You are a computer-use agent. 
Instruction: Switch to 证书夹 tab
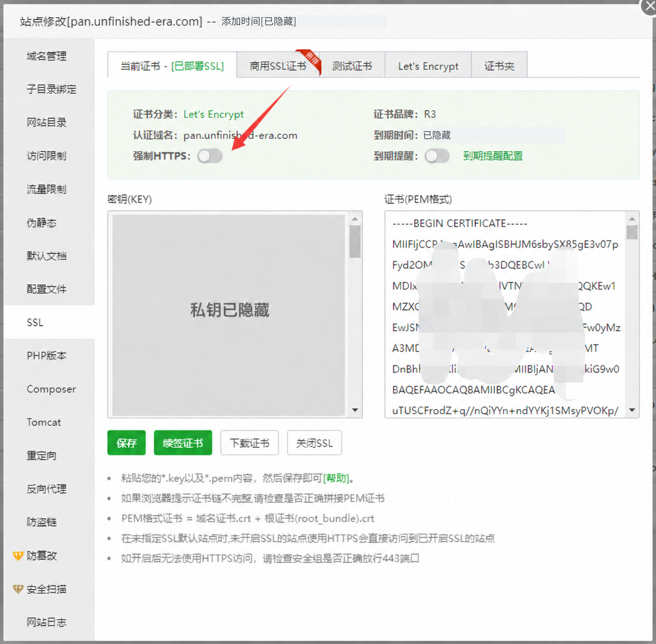[499, 66]
